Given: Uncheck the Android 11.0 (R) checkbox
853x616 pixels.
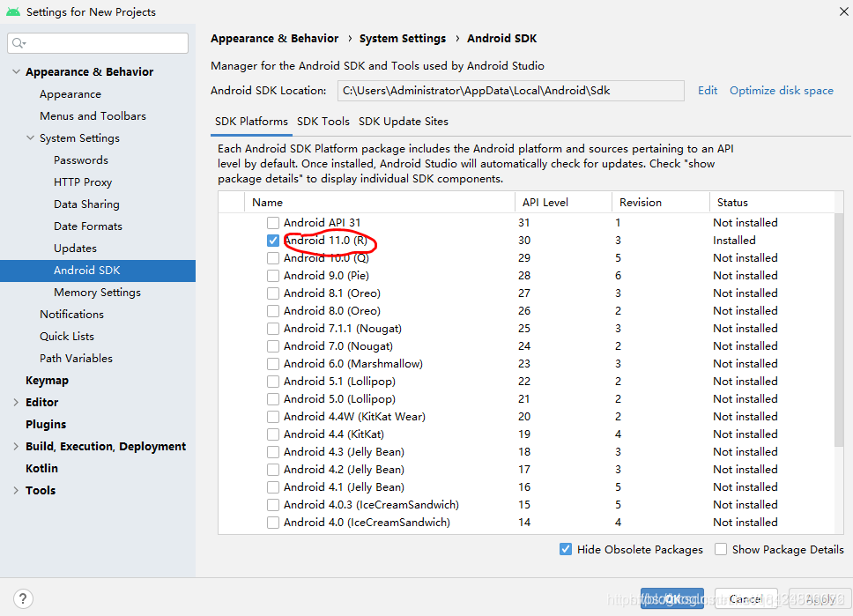Looking at the screenshot, I should pyautogui.click(x=273, y=241).
